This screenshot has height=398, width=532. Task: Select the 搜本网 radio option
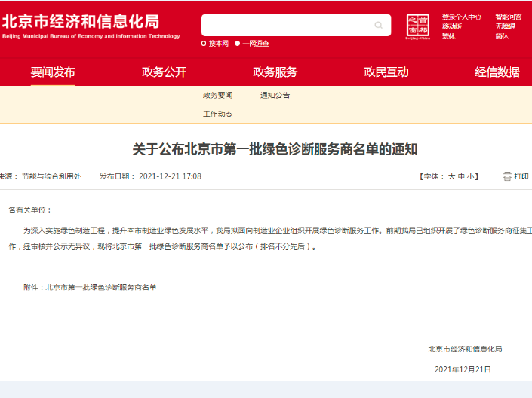(x=204, y=44)
